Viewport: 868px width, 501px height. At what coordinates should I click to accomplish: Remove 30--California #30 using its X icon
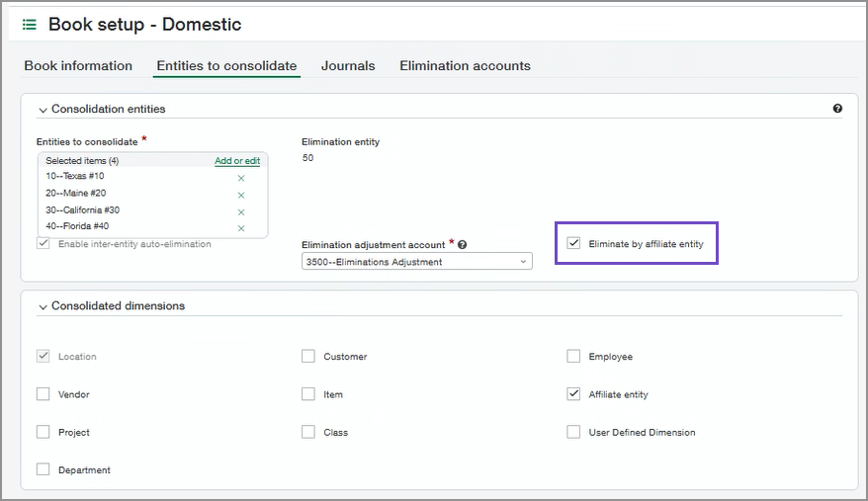pos(241,212)
